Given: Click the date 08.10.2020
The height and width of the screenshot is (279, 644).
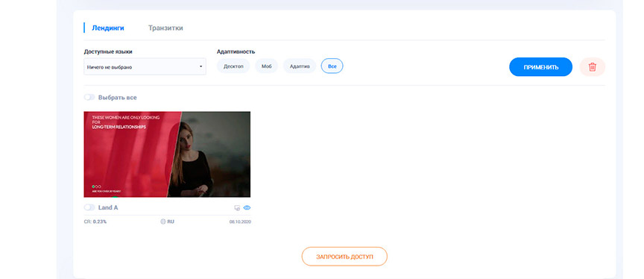Looking at the screenshot, I should click(x=240, y=222).
